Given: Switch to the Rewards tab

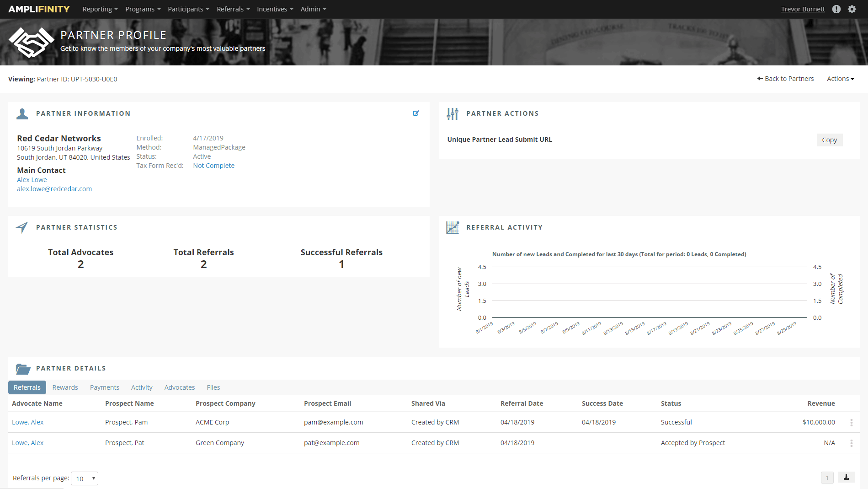Looking at the screenshot, I should click(x=65, y=387).
